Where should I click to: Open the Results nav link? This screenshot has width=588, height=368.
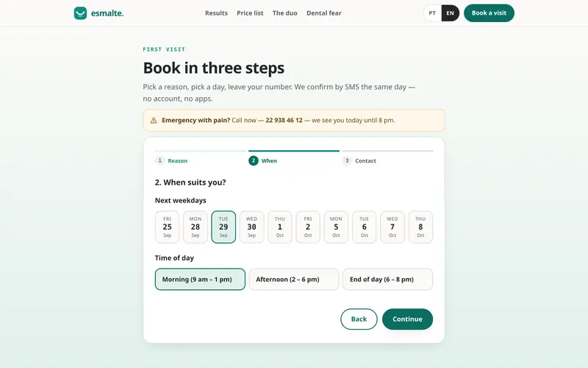216,13
